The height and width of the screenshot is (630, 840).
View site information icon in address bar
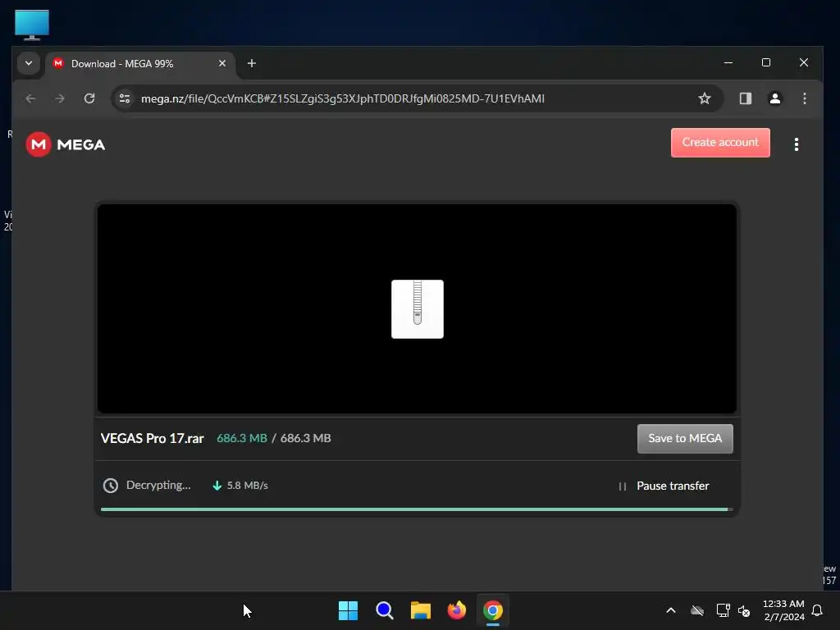(125, 98)
